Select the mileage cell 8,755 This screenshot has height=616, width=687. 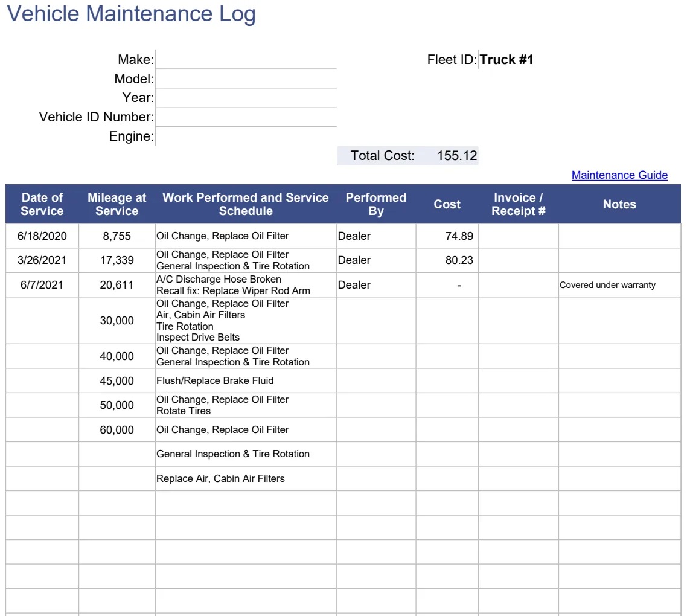(x=117, y=236)
